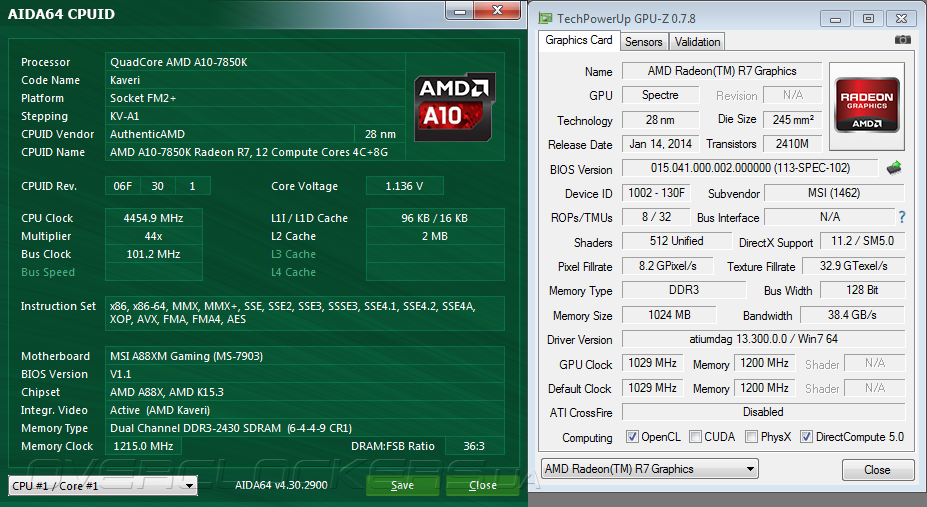Screen dimensions: 927x507
Task: Click the ATI CrossFire Disabled field
Action: [763, 412]
